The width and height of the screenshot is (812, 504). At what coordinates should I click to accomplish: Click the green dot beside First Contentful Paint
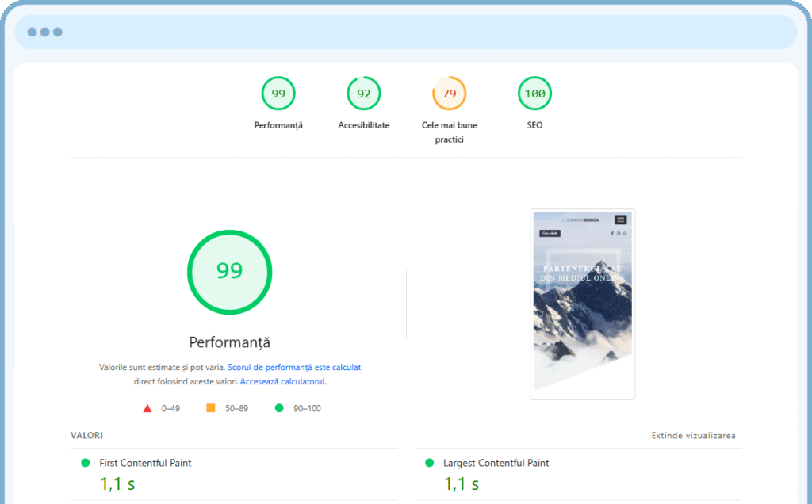pos(86,463)
